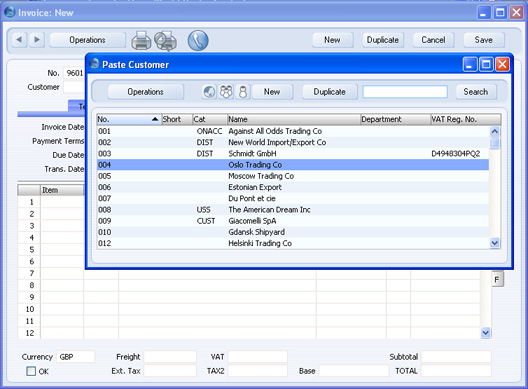
Task: Open Operations menu in Paste Customer window
Action: tap(145, 92)
